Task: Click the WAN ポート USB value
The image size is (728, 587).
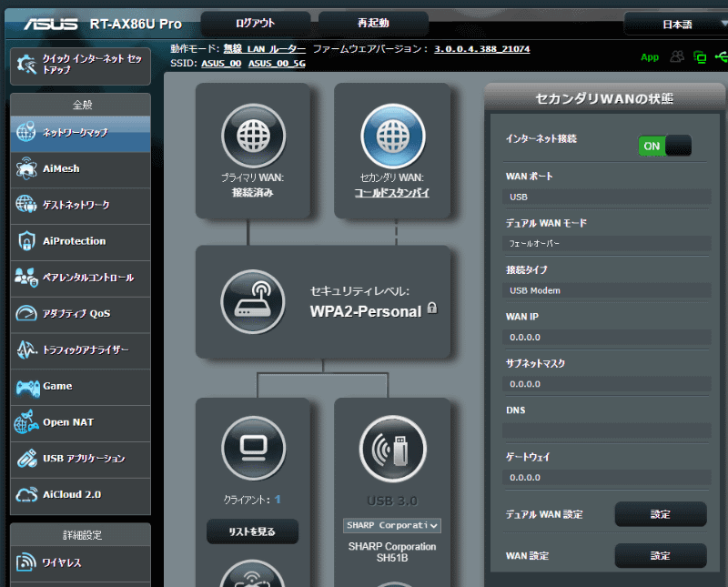Action: (x=606, y=197)
